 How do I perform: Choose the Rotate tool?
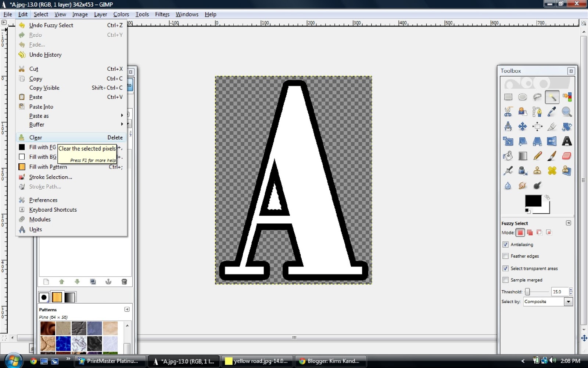pos(567,127)
